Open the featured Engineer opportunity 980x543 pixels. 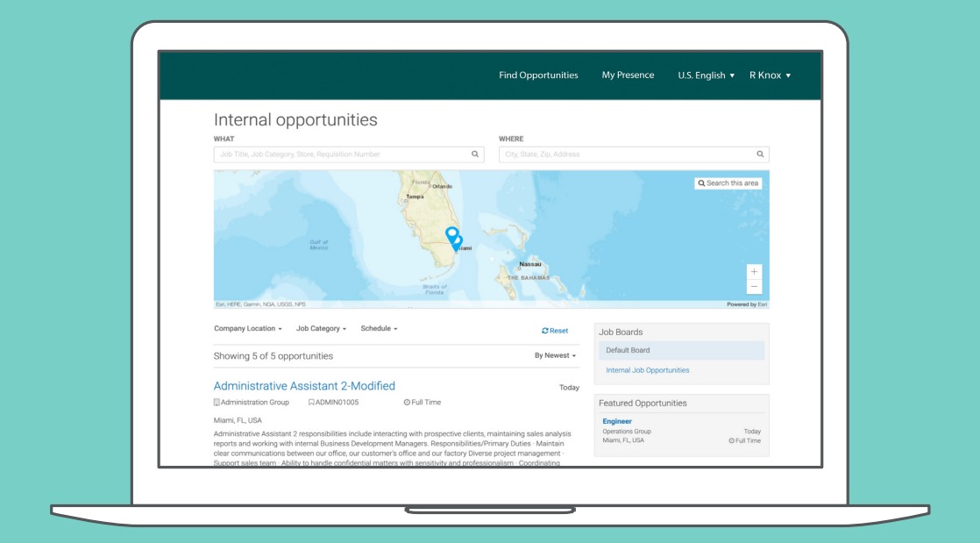pos(617,422)
